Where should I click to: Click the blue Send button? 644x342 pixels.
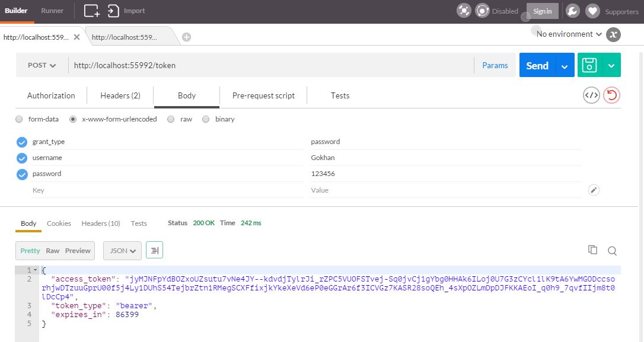point(537,65)
